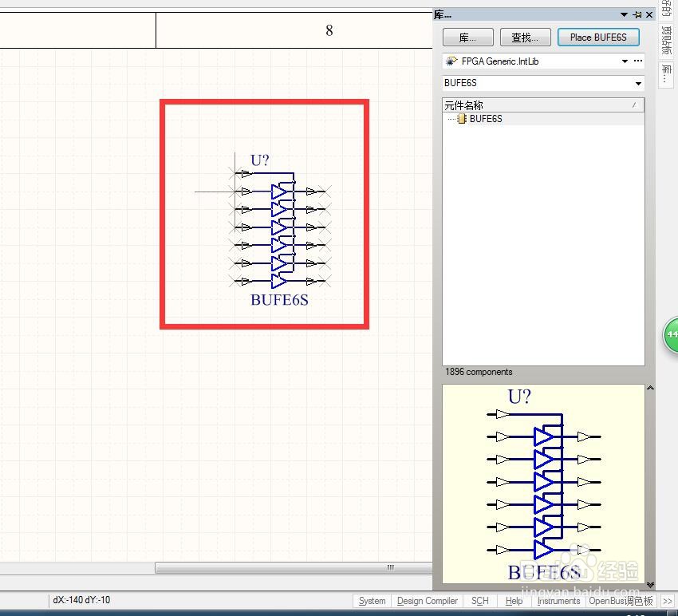Viewport: 678px width, 616px height.
Task: Click the preview pane scroll-down arrow
Action: click(x=650, y=585)
